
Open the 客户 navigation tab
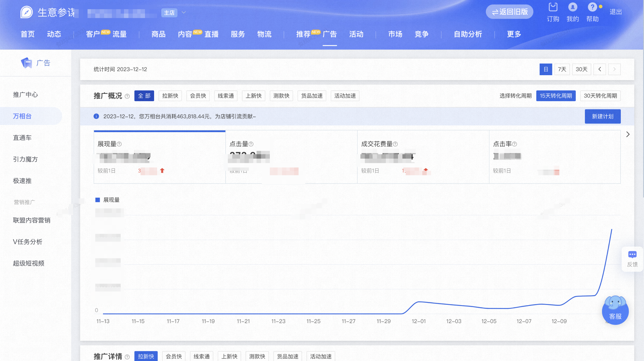tap(93, 34)
